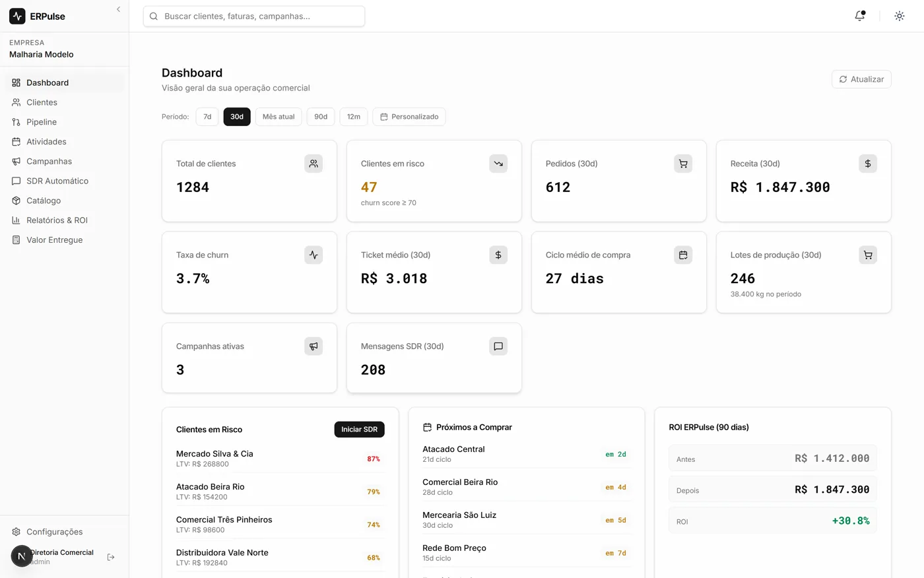The width and height of the screenshot is (924, 578).
Task: Click the pulse icon on Taxa de churn card
Action: pos(313,255)
